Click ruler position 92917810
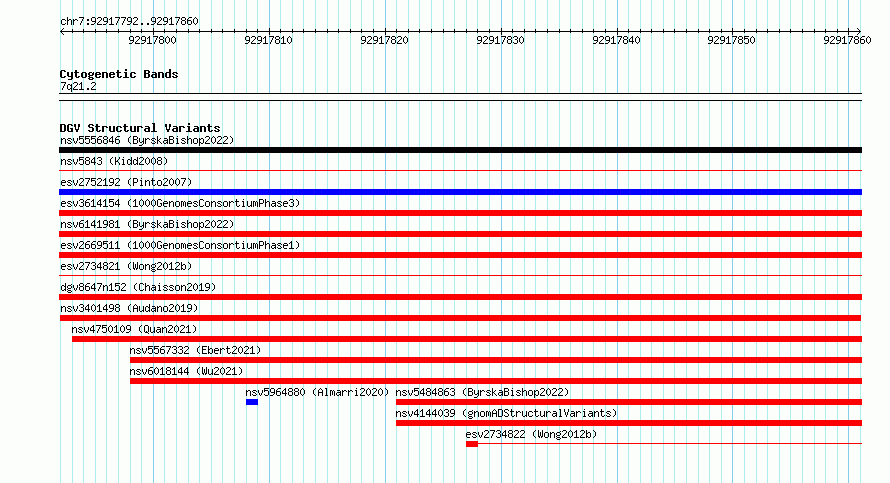Screen dimensions: 890x483 pos(268,40)
